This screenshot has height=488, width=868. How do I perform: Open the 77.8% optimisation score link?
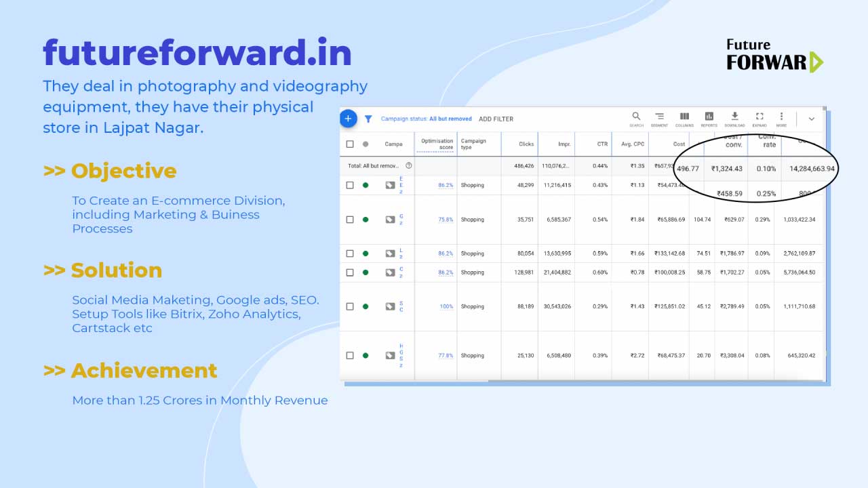pos(446,355)
